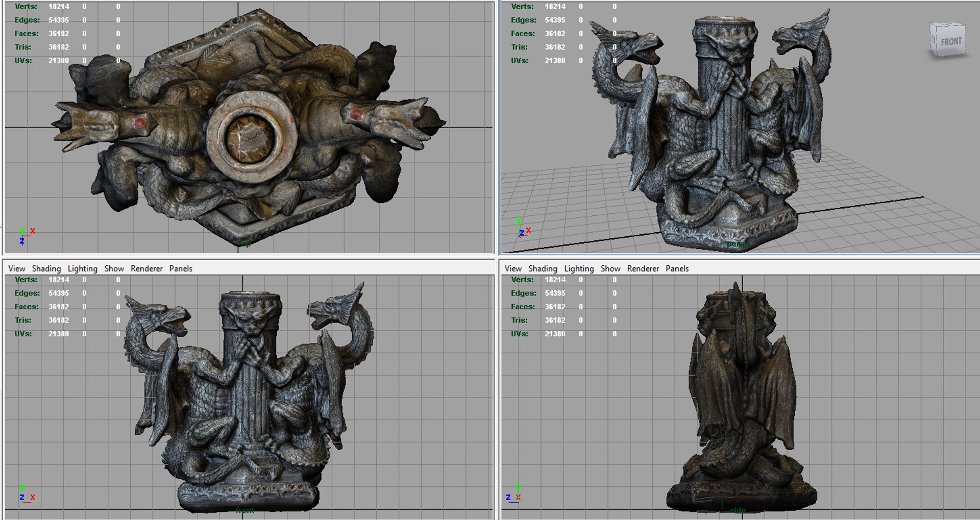Open Lighting menu in front viewport panel

tap(83, 268)
